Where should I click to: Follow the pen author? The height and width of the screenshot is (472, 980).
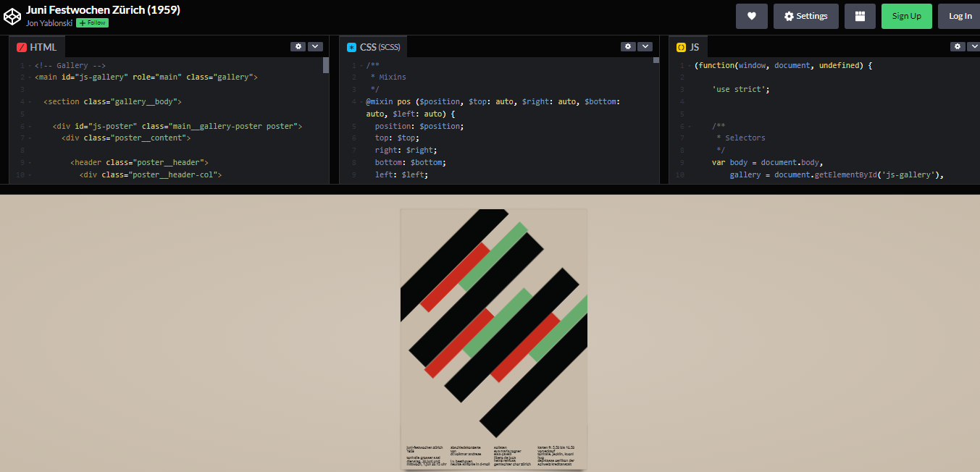pos(92,23)
